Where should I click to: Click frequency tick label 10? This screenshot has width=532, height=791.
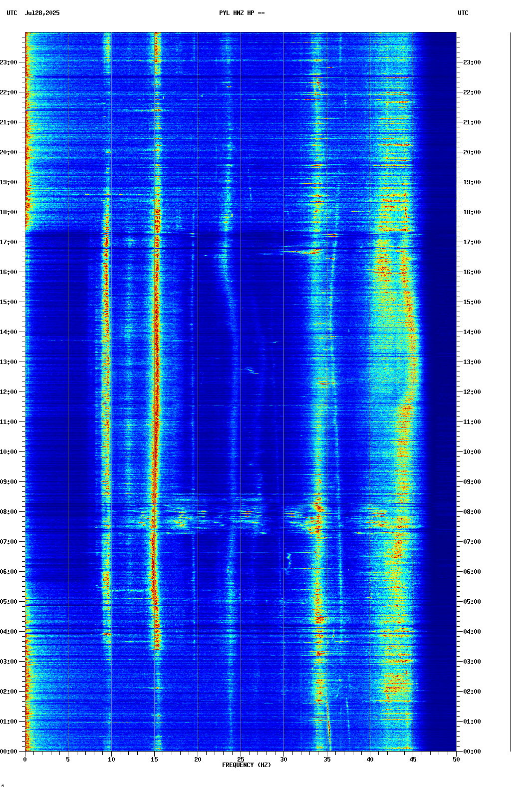[x=111, y=760]
